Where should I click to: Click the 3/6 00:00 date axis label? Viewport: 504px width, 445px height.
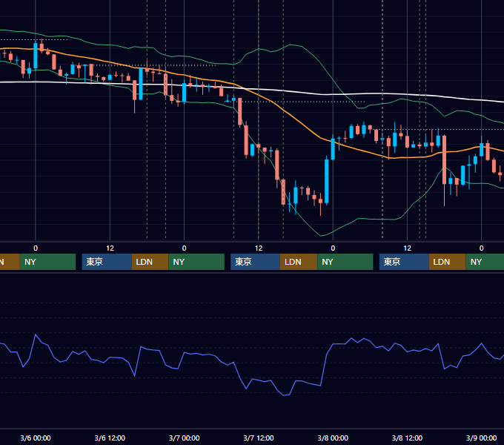[36, 438]
